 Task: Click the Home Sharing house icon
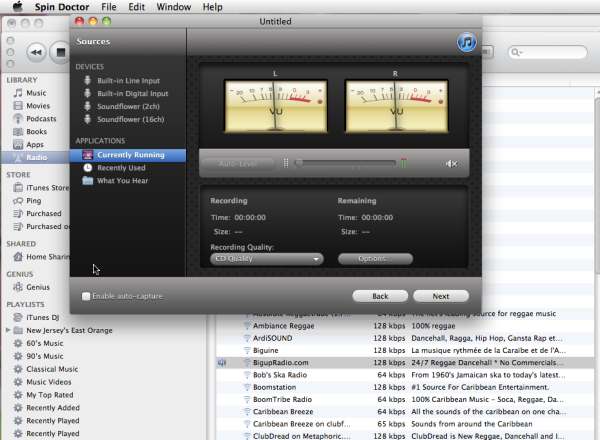tap(18, 257)
